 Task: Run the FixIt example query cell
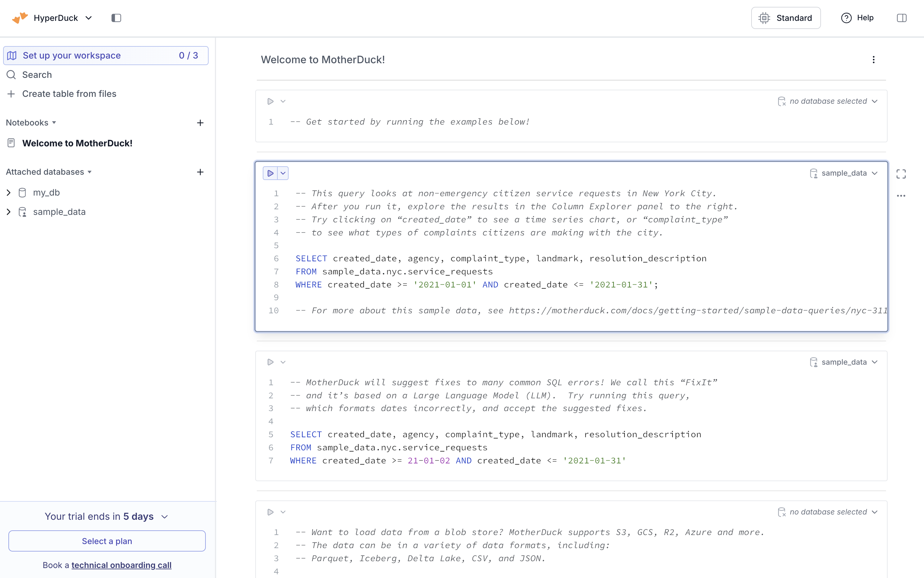point(270,362)
